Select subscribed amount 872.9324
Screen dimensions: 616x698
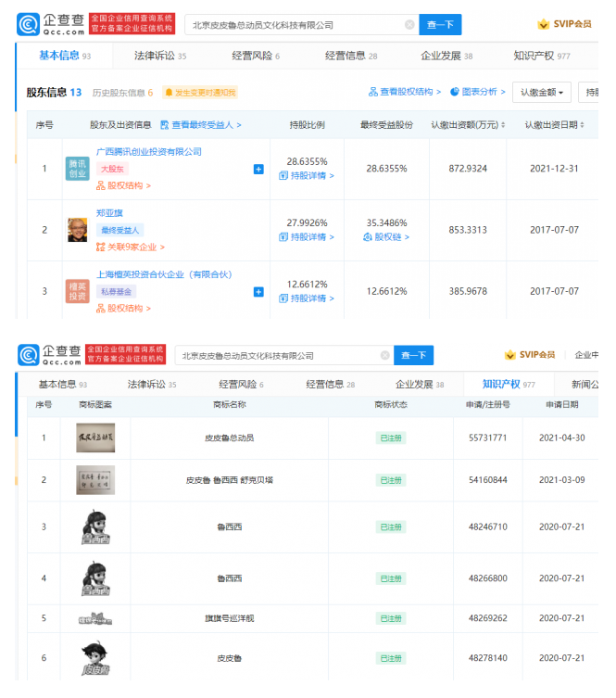tap(468, 169)
